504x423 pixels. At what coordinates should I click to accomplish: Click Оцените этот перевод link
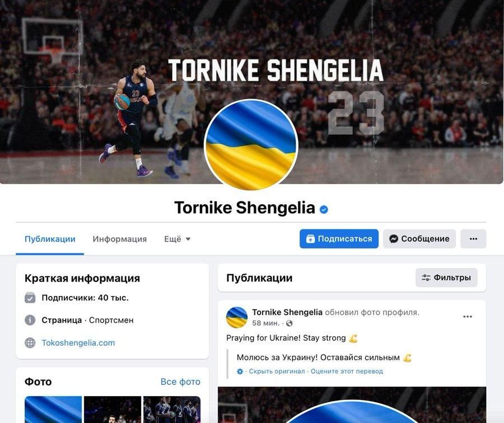(347, 372)
